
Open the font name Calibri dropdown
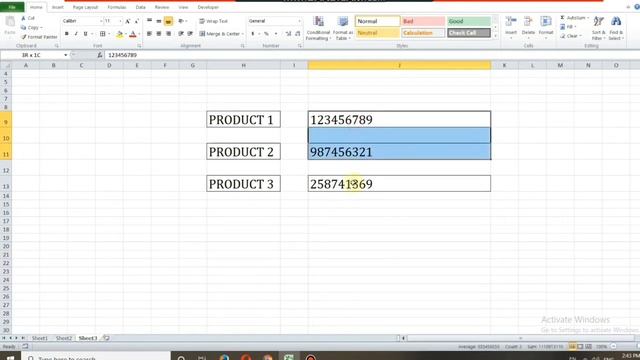101,21
